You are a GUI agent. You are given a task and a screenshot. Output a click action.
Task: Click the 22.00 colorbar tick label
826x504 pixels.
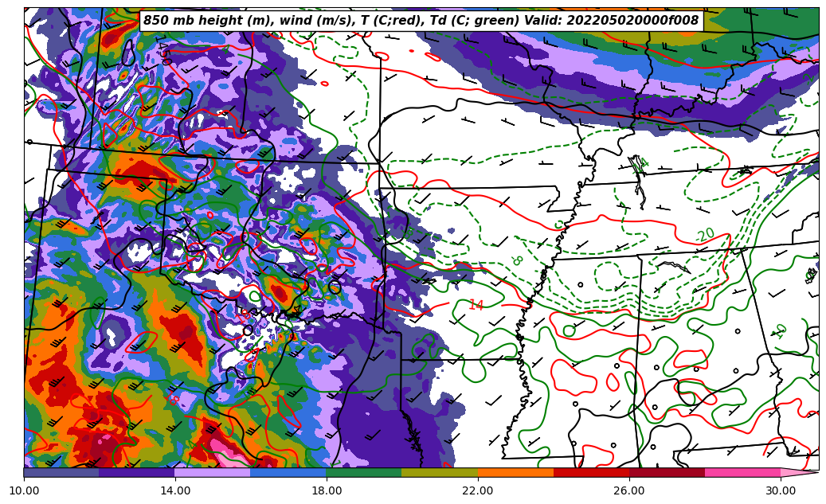478,490
